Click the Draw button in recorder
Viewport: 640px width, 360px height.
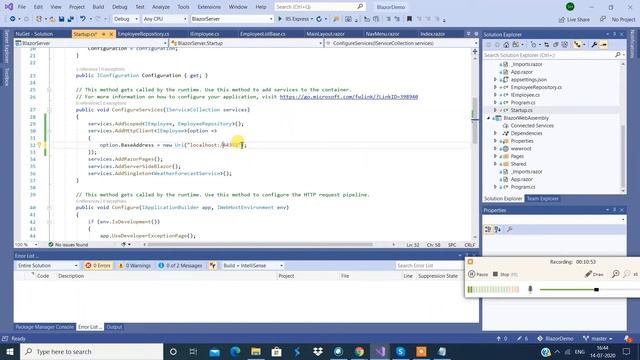pyautogui.click(x=594, y=275)
